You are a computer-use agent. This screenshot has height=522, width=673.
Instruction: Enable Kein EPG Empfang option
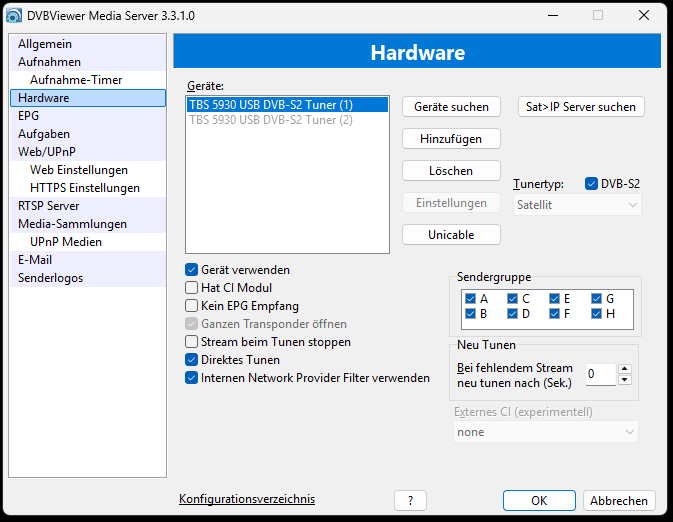point(192,306)
